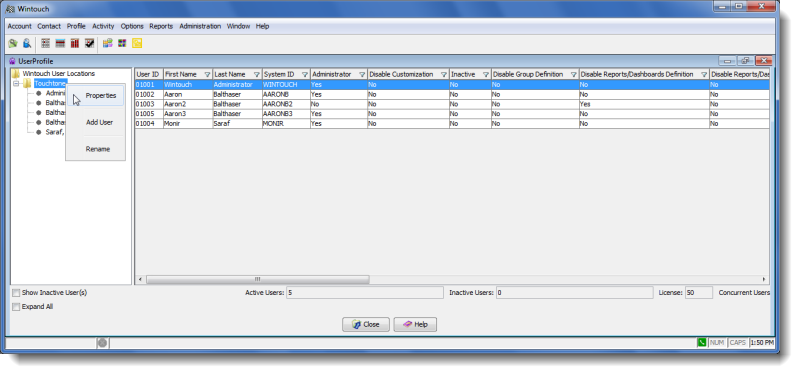The image size is (800, 374).
Task: Open the Reports menu
Action: [161, 26]
